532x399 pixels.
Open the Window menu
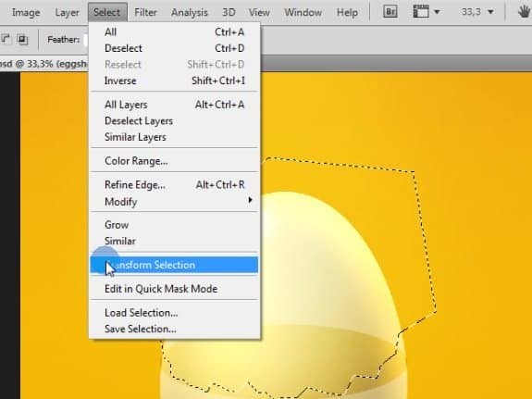(x=303, y=13)
